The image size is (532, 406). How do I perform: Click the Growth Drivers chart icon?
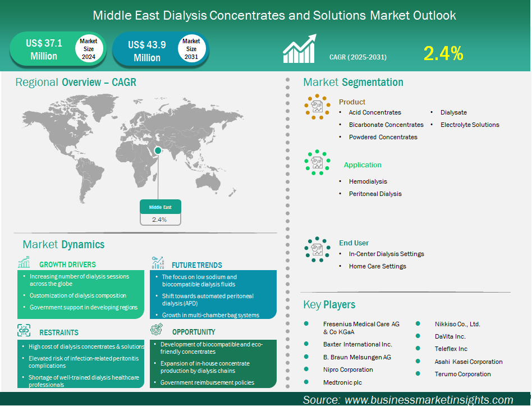pyautogui.click(x=24, y=263)
